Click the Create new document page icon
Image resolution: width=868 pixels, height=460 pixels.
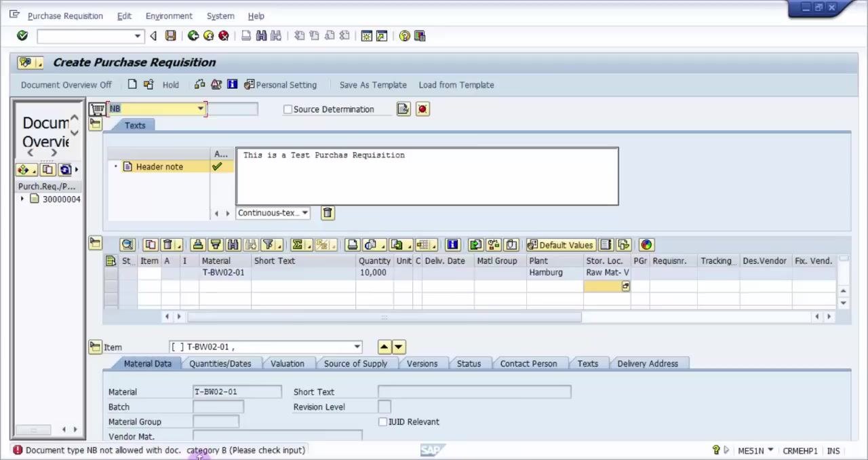point(132,85)
